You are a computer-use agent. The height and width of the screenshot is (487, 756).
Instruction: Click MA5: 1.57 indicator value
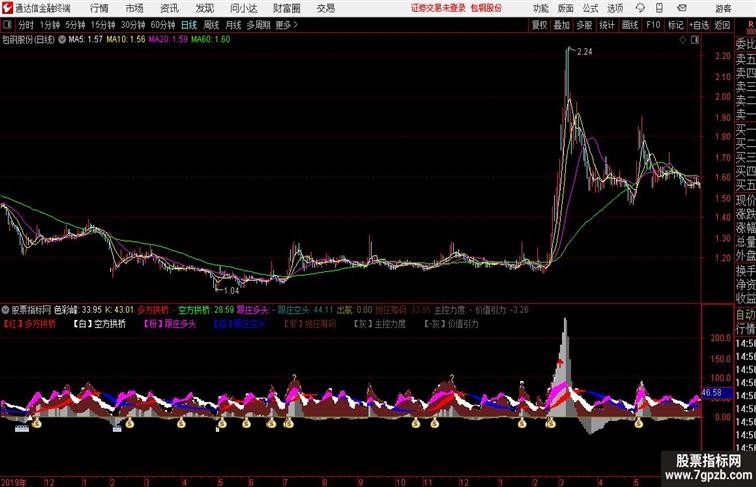click(85, 40)
